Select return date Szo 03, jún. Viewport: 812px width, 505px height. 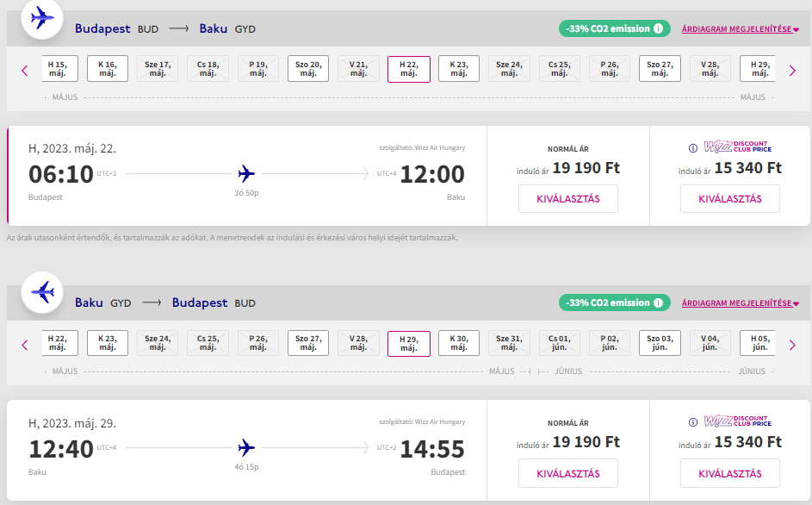(x=660, y=343)
